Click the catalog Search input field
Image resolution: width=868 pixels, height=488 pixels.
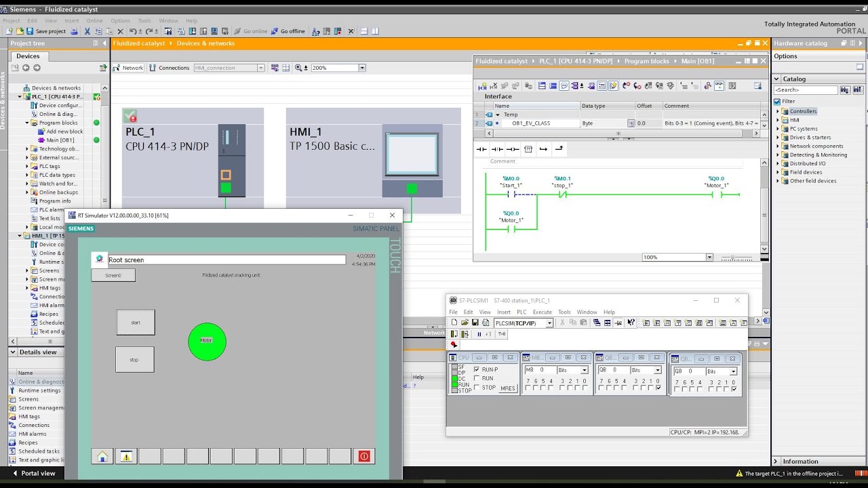click(x=806, y=89)
